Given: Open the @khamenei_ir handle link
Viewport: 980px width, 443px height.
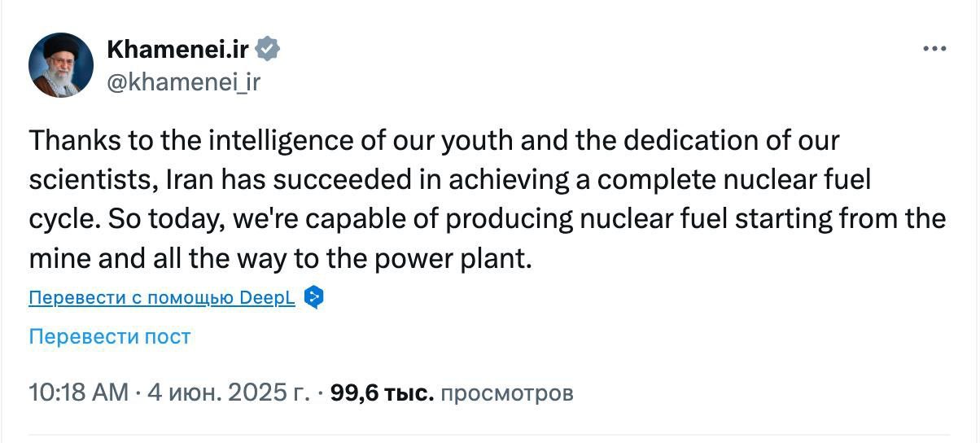Looking at the screenshot, I should [184, 81].
